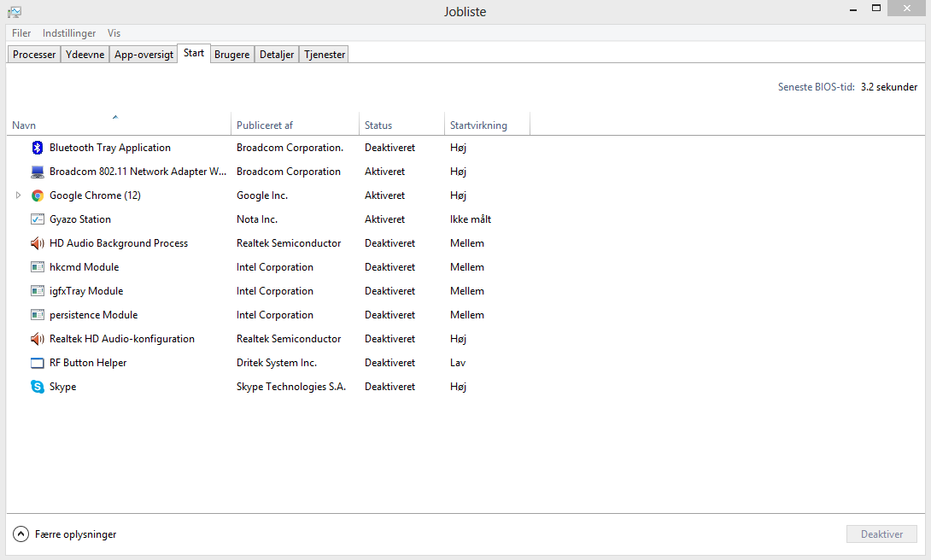Switch to the Tjenester tab
Image resolution: width=931 pixels, height=560 pixels.
325,55
